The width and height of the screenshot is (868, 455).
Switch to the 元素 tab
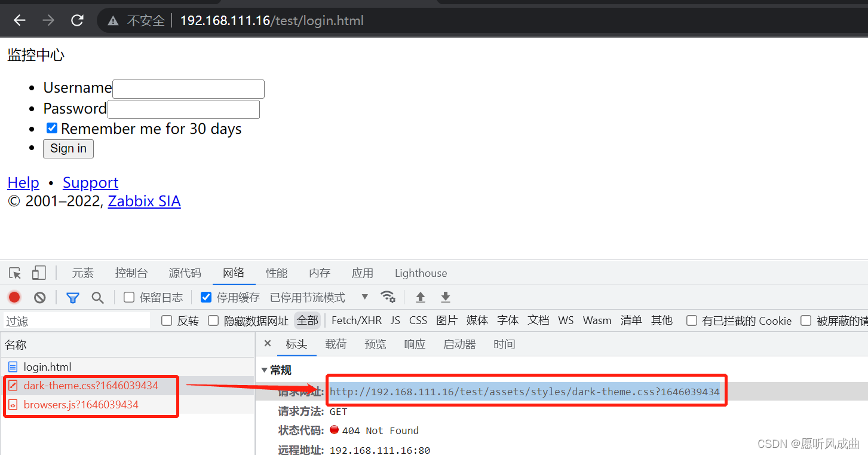[83, 273]
